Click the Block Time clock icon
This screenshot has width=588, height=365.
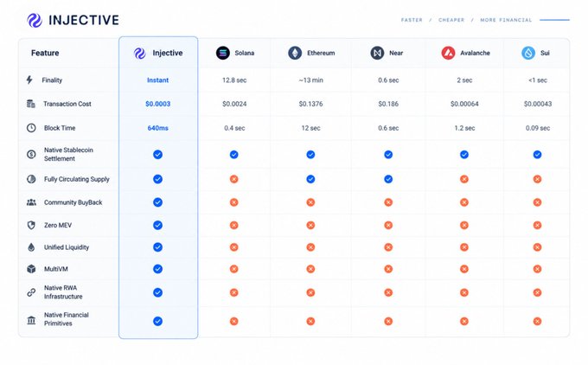click(x=31, y=128)
